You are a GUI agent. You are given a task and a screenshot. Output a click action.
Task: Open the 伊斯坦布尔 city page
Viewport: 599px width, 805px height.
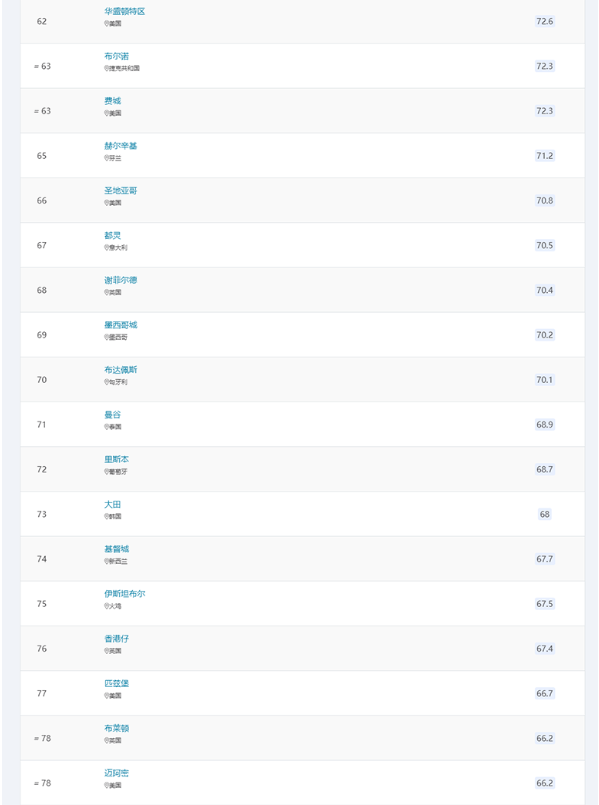(x=125, y=593)
